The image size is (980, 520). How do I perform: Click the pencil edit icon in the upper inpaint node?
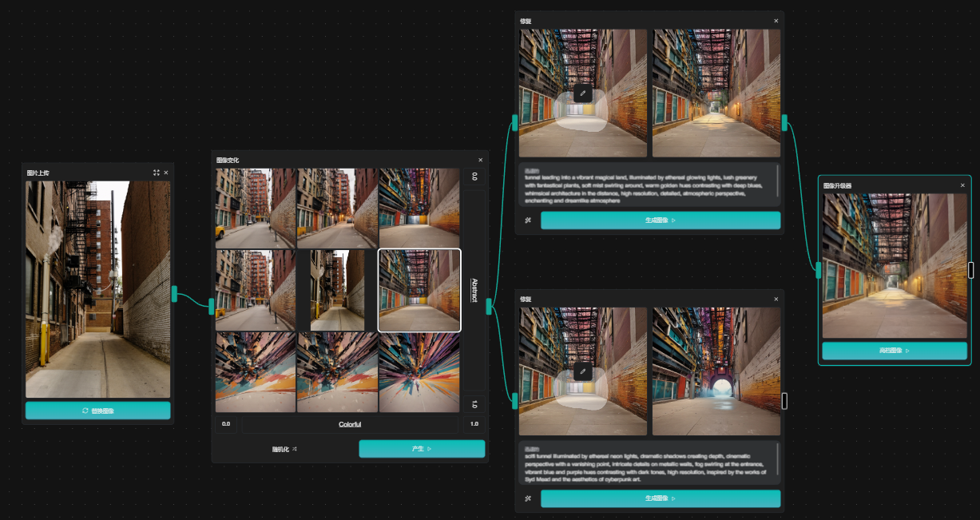pos(583,93)
